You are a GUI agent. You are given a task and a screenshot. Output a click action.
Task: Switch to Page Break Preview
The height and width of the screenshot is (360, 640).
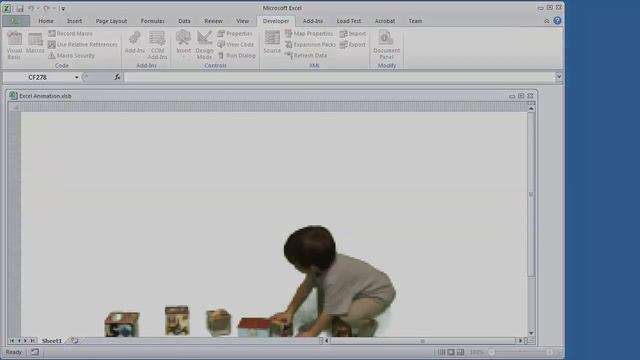point(460,352)
